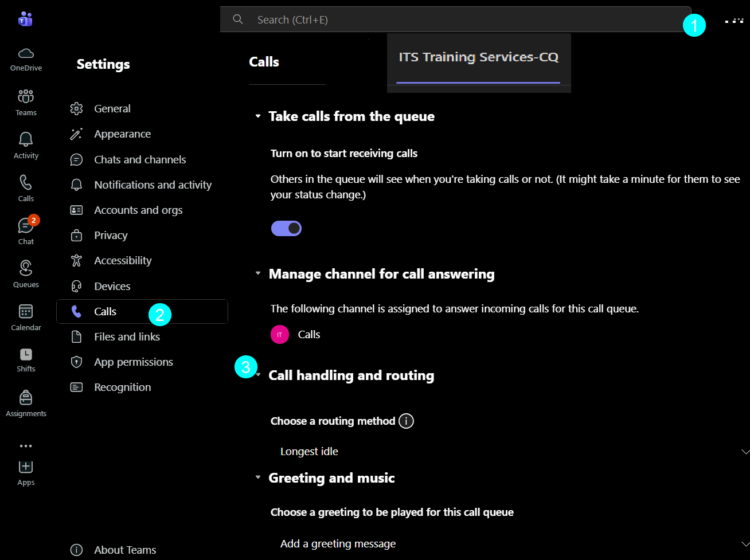
Task: Open Assignments from the sidebar
Action: (x=25, y=401)
